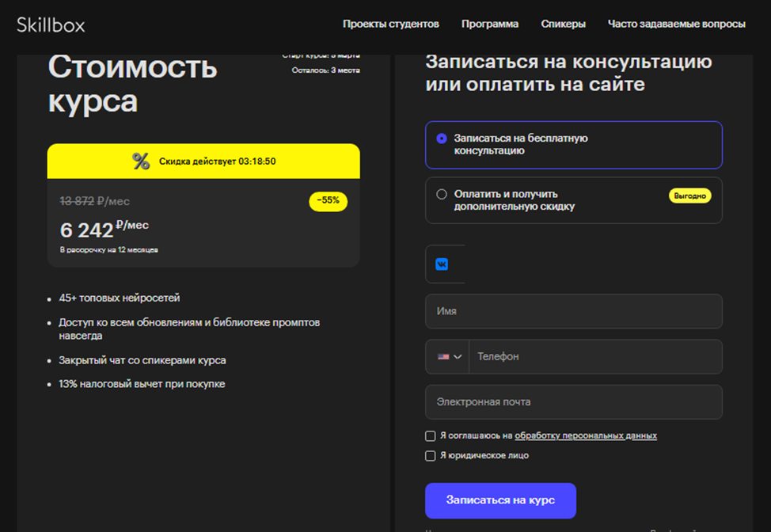The width and height of the screenshot is (771, 532).
Task: Open Часто задаваемые вопросы
Action: pyautogui.click(x=677, y=24)
